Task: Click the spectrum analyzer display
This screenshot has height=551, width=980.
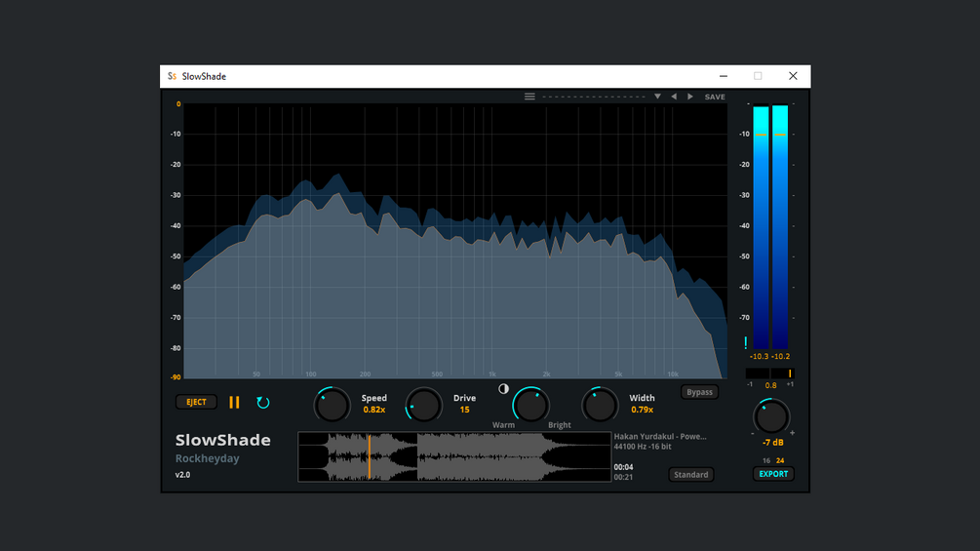Action: click(455, 241)
